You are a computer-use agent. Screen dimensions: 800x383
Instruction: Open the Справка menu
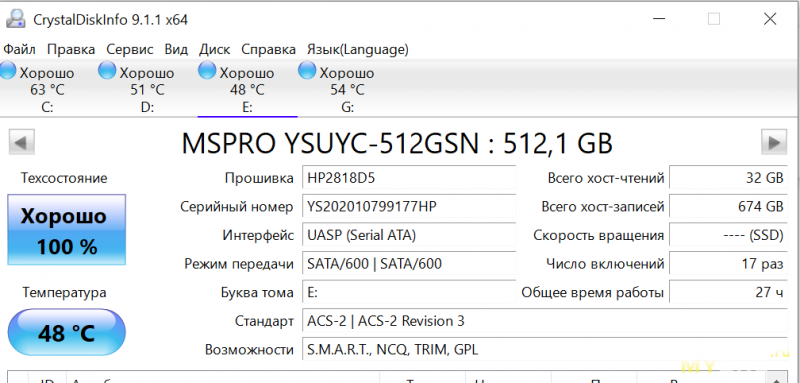tap(268, 49)
